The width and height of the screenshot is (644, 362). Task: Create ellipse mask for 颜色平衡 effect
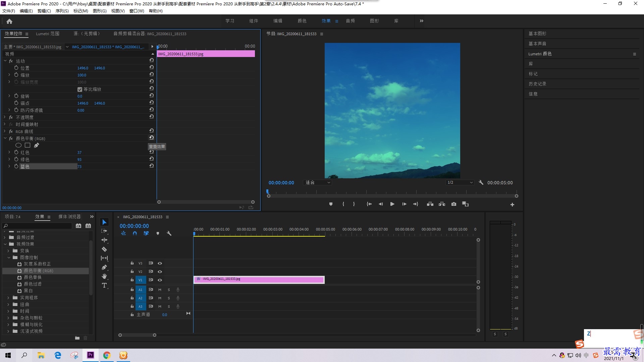(18, 145)
